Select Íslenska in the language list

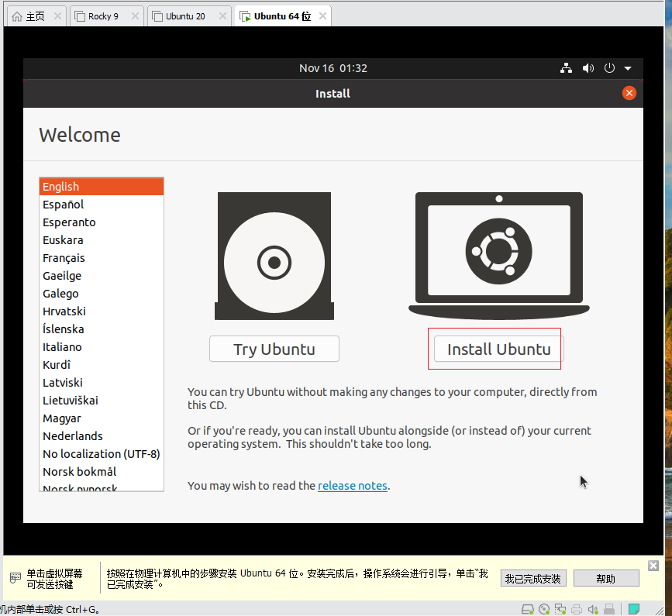[101, 329]
